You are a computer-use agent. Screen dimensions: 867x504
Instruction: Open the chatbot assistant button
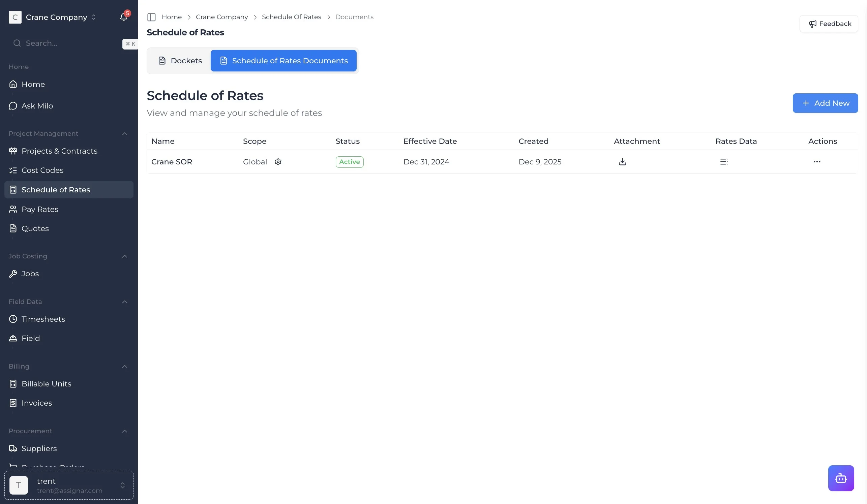click(x=840, y=478)
